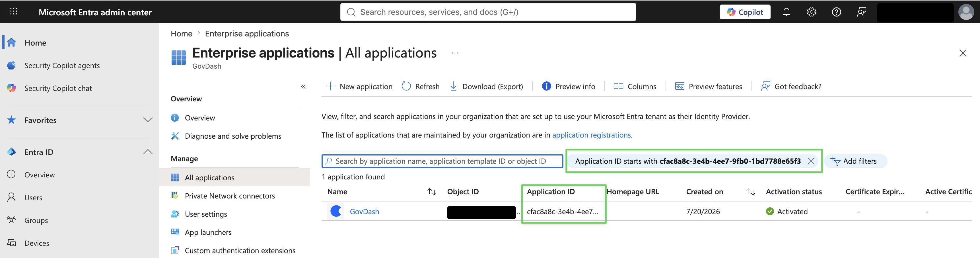Click the 7/20/2026 created date cell

coord(703,212)
